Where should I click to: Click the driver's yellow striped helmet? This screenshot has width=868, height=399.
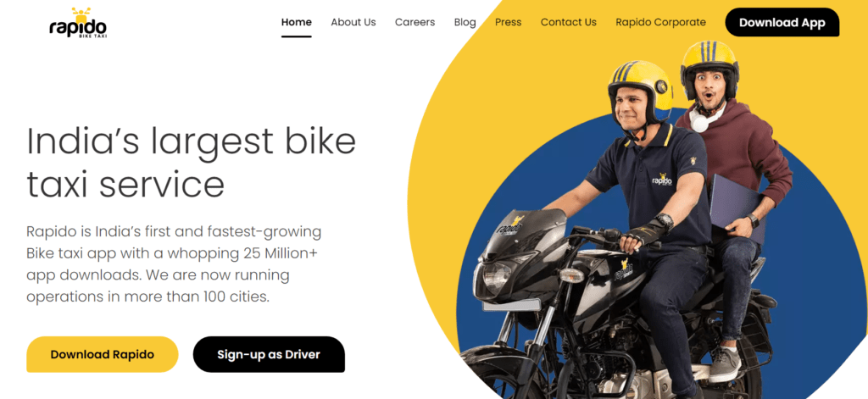639,86
